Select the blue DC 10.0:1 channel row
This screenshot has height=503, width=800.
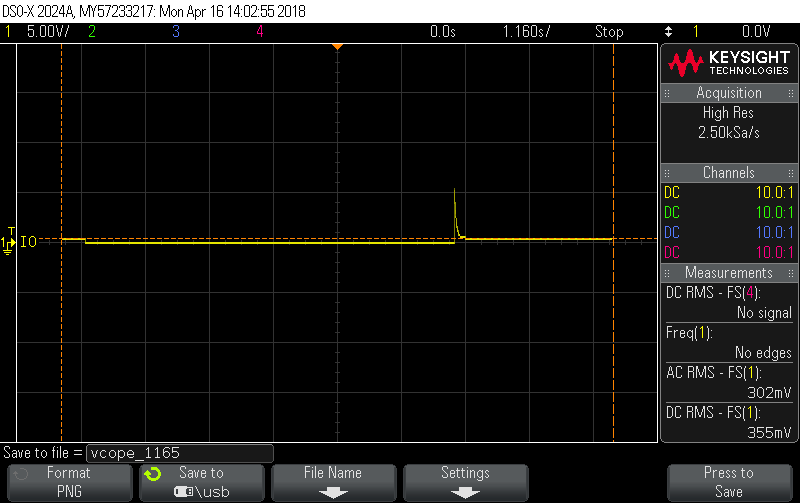pos(729,232)
